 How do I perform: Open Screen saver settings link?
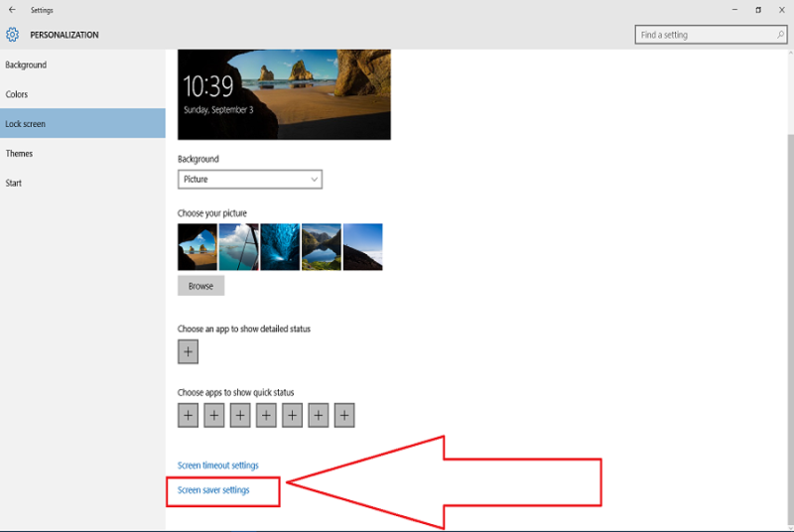coord(213,490)
